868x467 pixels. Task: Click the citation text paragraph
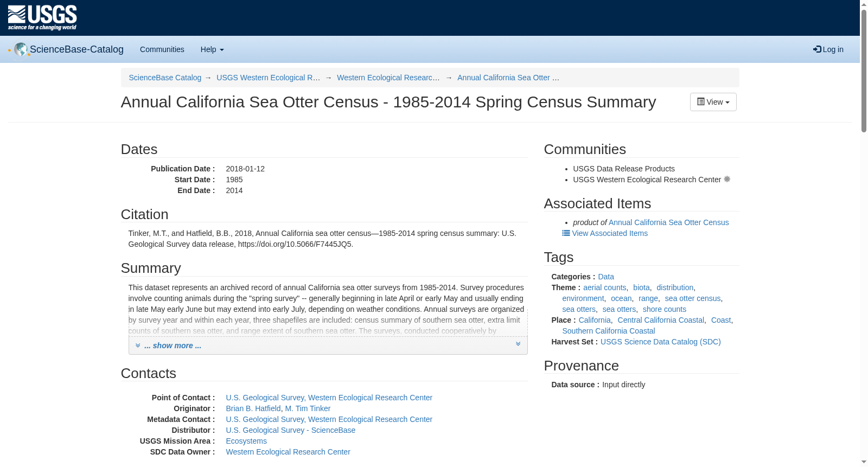[322, 239]
